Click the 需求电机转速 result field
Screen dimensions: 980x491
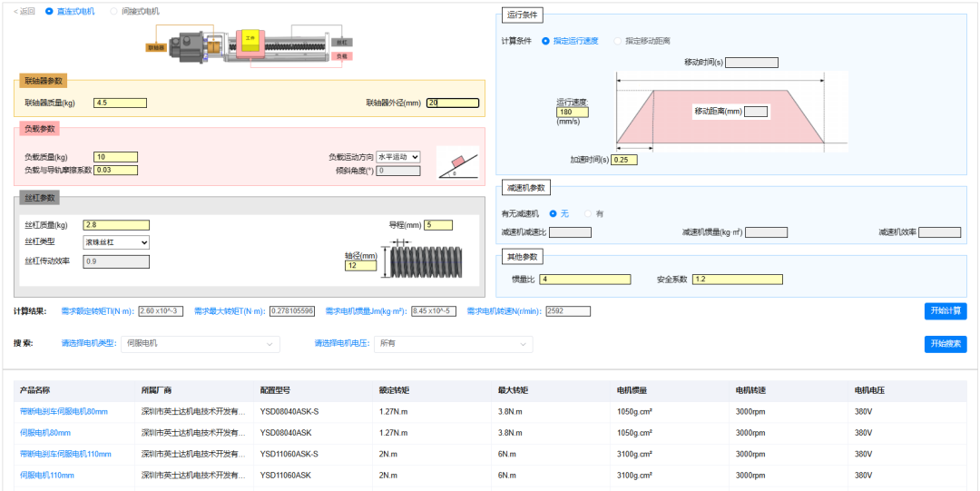[568, 311]
